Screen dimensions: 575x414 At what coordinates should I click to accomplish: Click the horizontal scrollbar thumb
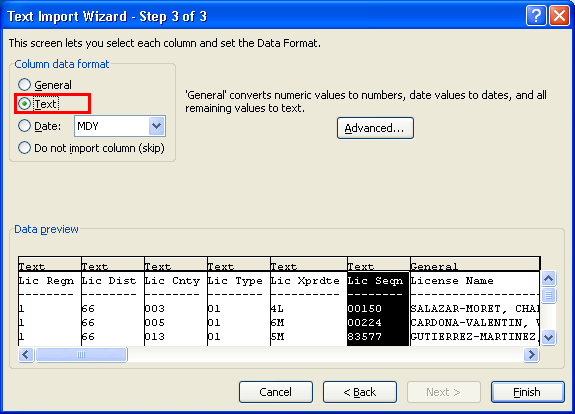tap(81, 355)
